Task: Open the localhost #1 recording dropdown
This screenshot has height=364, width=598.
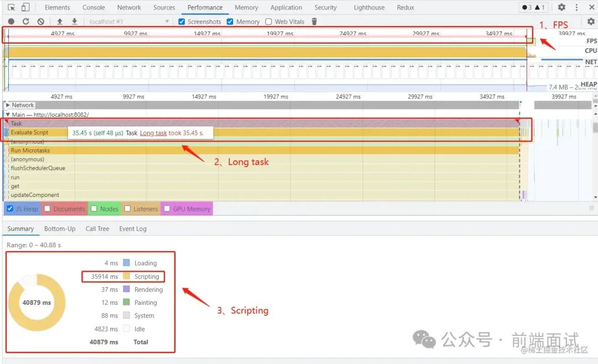Action: point(129,22)
